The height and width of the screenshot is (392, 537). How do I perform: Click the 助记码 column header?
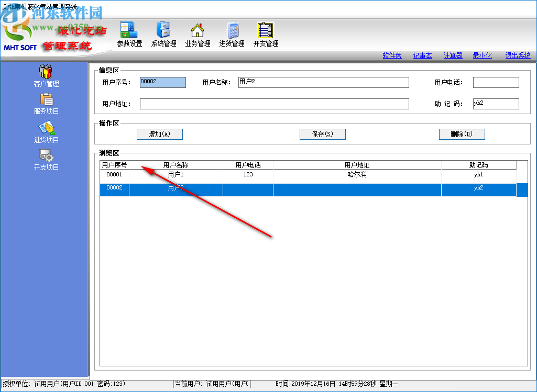click(x=479, y=165)
